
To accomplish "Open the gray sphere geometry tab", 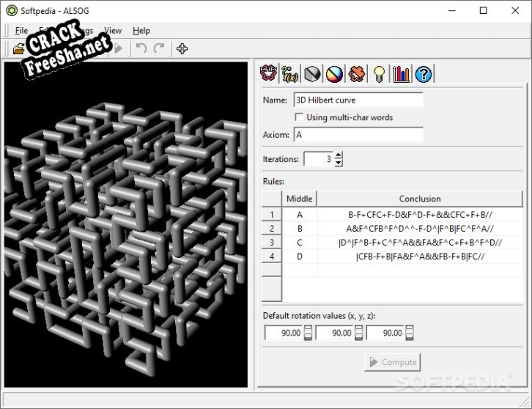I will point(313,73).
